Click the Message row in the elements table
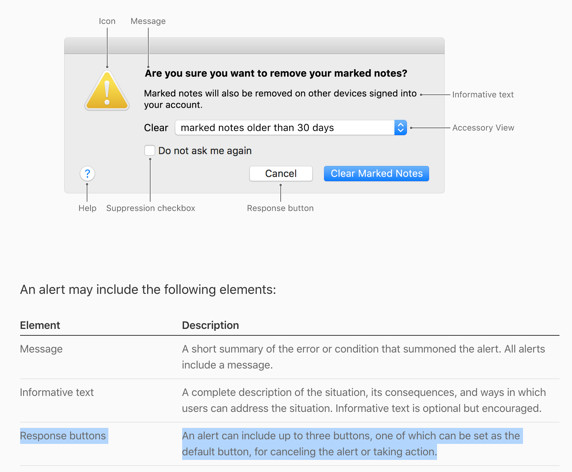The height and width of the screenshot is (472, 572). [289, 357]
